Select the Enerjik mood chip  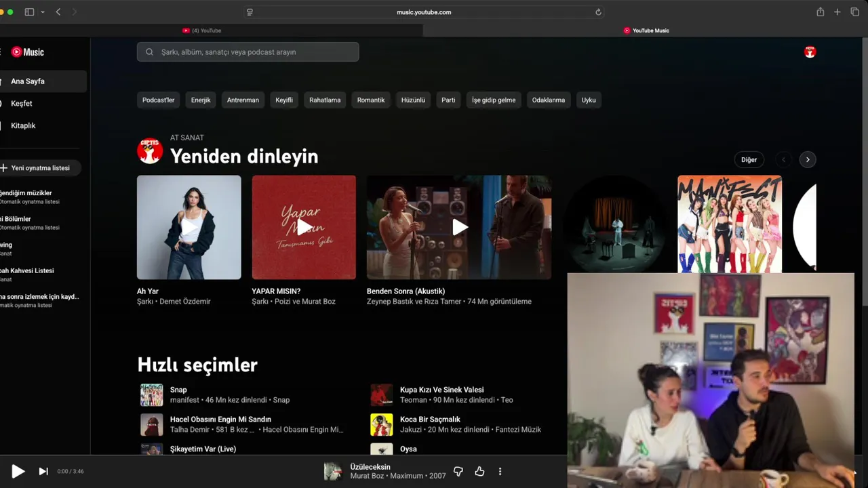tap(201, 100)
